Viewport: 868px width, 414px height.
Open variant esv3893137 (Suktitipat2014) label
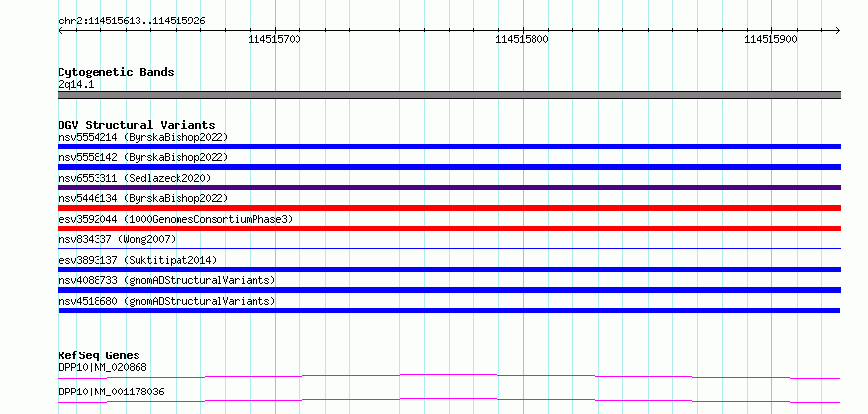(138, 260)
